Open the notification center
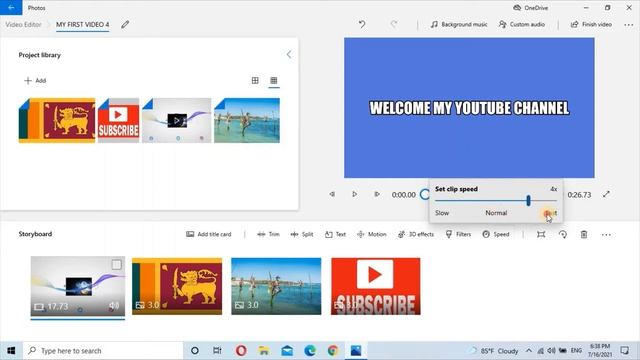Image resolution: width=640 pixels, height=360 pixels. [x=624, y=351]
